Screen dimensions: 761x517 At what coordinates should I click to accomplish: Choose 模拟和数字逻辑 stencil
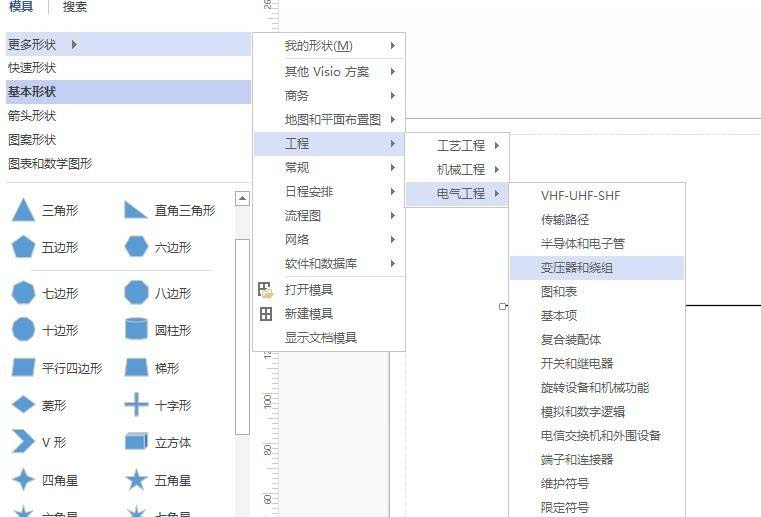click(597, 412)
